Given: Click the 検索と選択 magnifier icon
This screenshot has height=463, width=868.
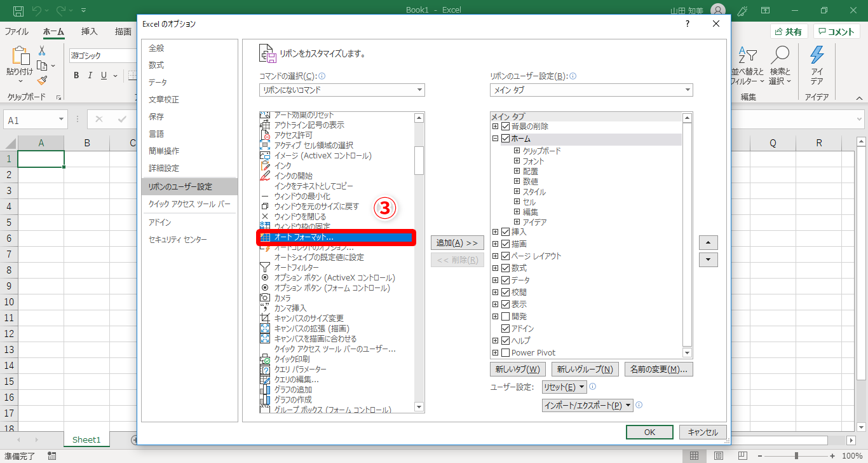Looking at the screenshot, I should 780,55.
